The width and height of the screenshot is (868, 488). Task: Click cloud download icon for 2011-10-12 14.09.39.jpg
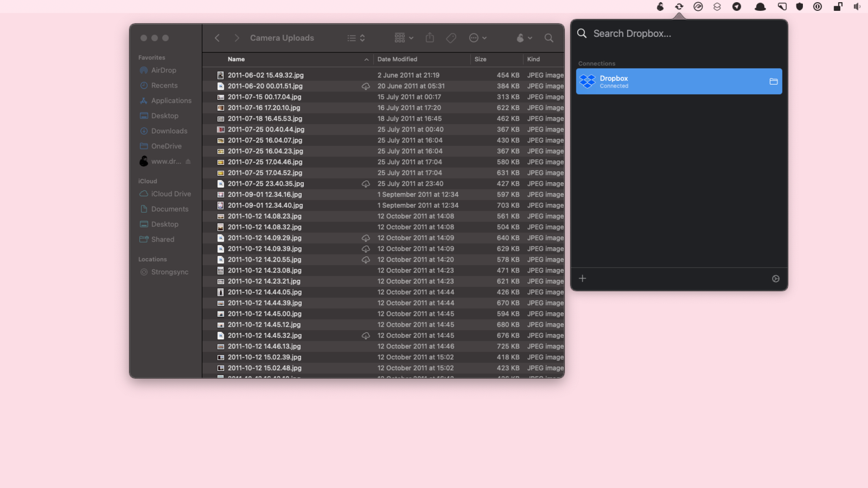click(366, 249)
